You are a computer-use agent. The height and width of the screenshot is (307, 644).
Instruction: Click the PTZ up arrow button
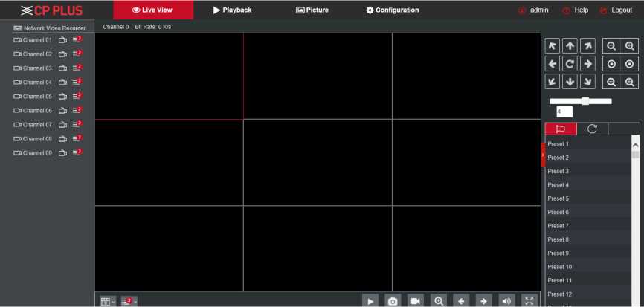(570, 46)
